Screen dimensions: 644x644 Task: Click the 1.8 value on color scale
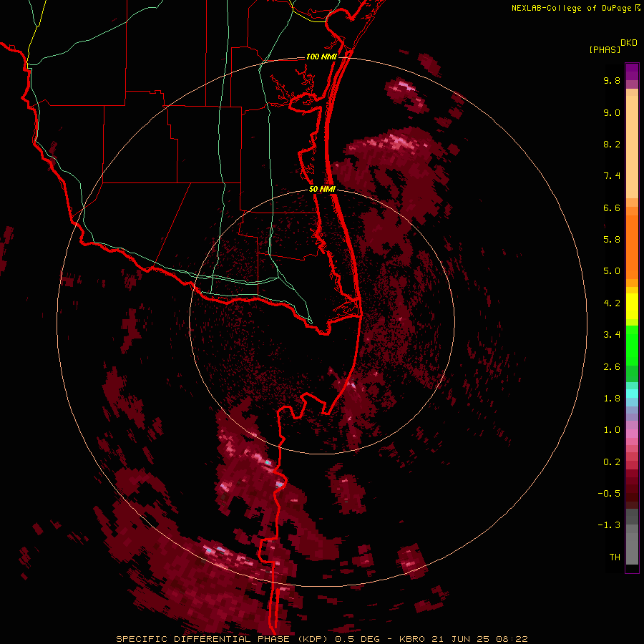coord(612,399)
